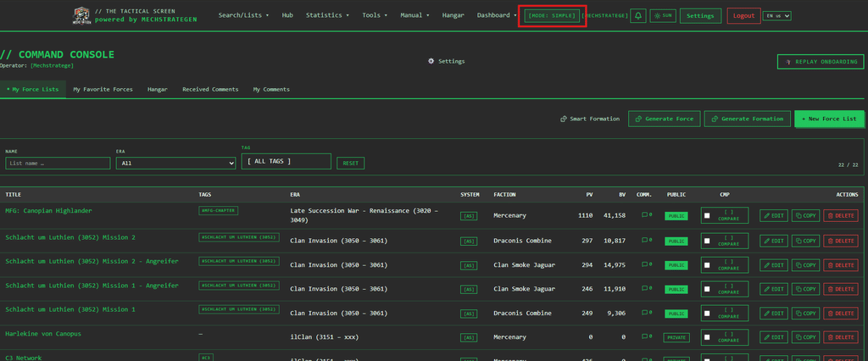Edit the Draconis Combine 'Mission 1' list

click(x=773, y=314)
